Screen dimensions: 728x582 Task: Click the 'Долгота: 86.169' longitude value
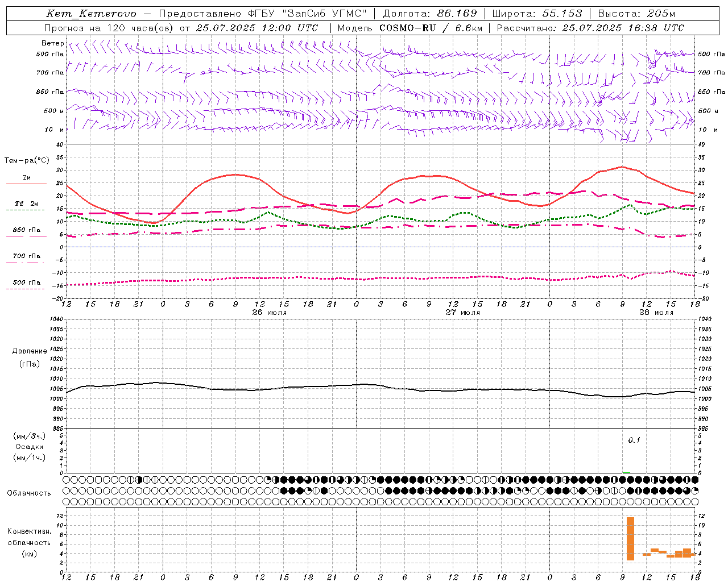pyautogui.click(x=430, y=14)
